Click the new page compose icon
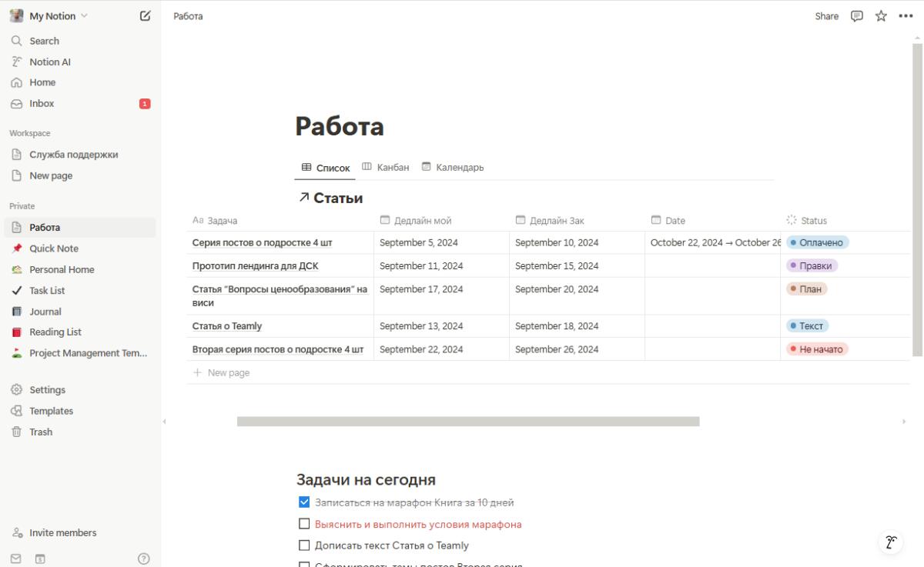Viewport: 924px width, 567px height. tap(145, 16)
